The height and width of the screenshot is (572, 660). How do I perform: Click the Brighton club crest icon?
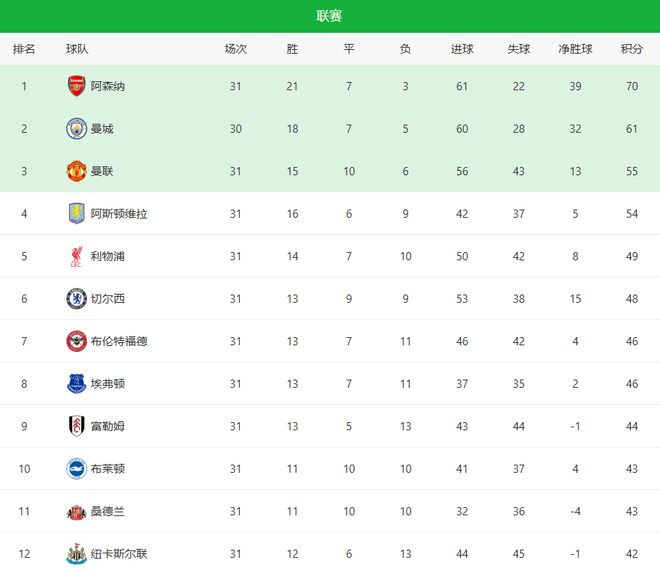point(76,469)
